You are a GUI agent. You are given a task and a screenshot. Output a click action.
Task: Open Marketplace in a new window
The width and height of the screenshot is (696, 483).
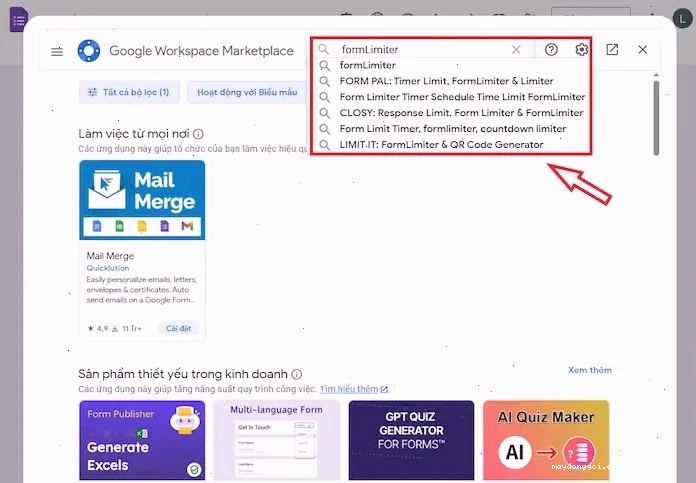pos(612,50)
